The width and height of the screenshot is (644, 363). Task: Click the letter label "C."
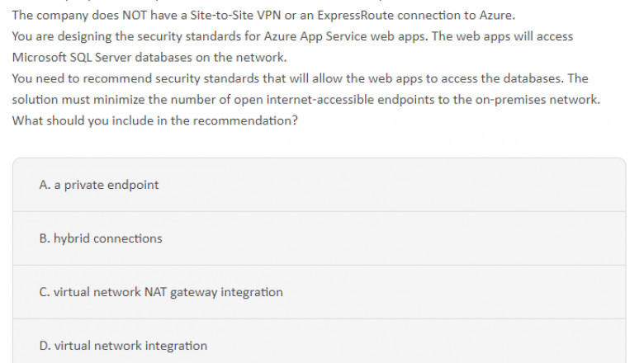click(x=45, y=292)
